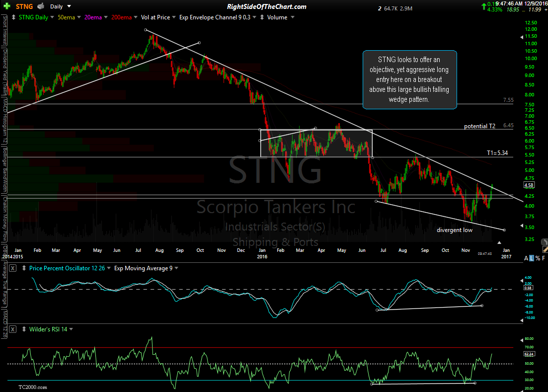Click the 200ema indicator label

coord(121,17)
